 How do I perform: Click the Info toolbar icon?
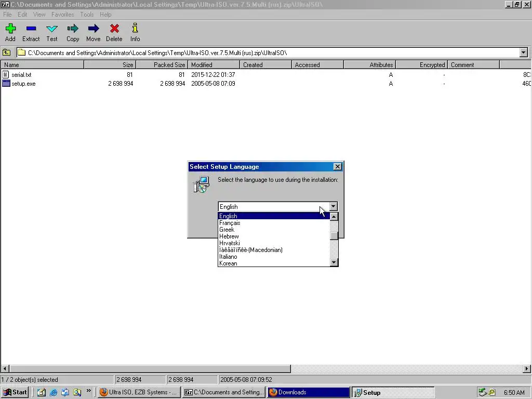coord(135,28)
